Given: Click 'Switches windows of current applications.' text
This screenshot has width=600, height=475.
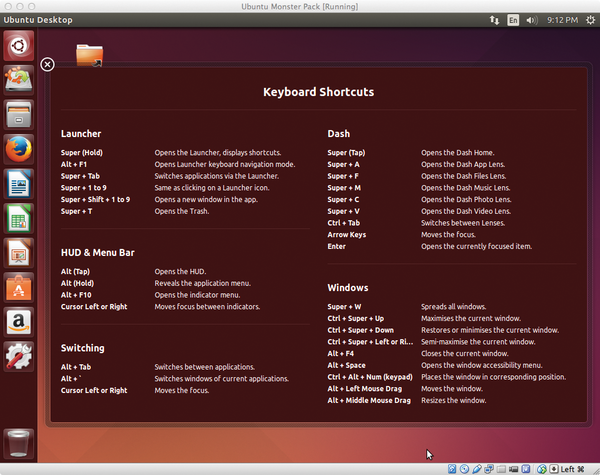Looking at the screenshot, I should [222, 379].
